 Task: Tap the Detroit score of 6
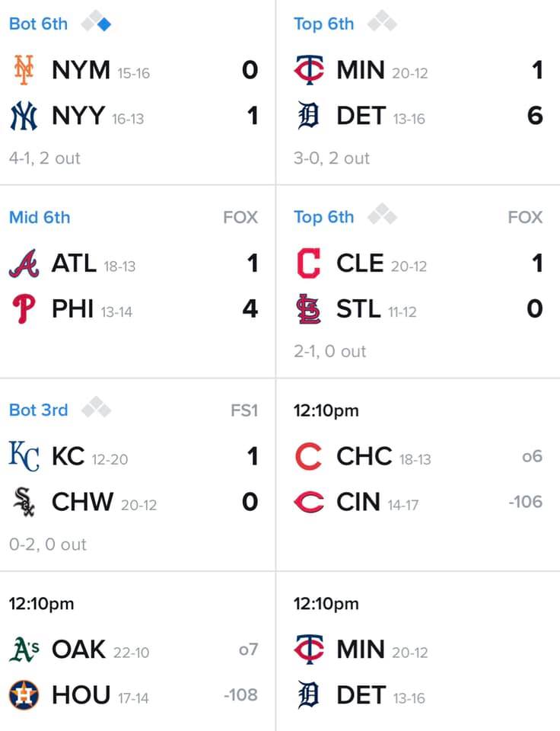click(x=536, y=116)
